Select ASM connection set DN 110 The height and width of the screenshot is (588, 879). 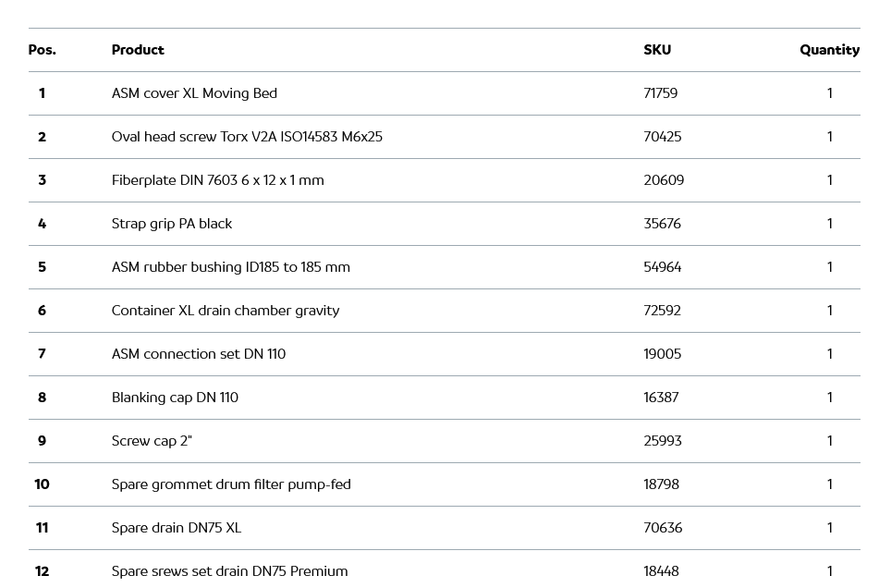pyautogui.click(x=199, y=354)
